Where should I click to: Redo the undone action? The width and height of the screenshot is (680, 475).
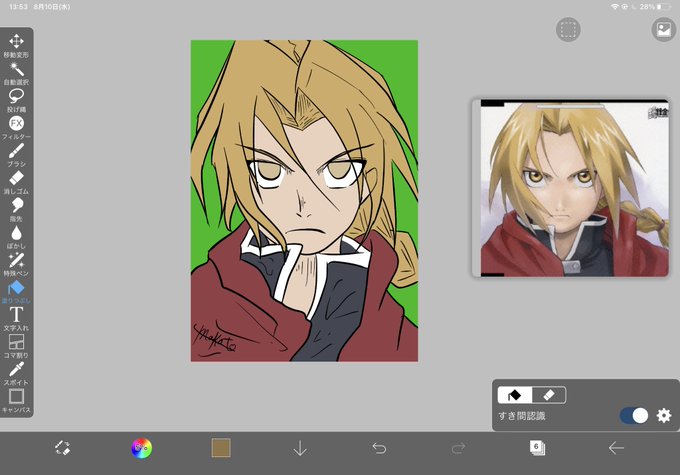(458, 448)
